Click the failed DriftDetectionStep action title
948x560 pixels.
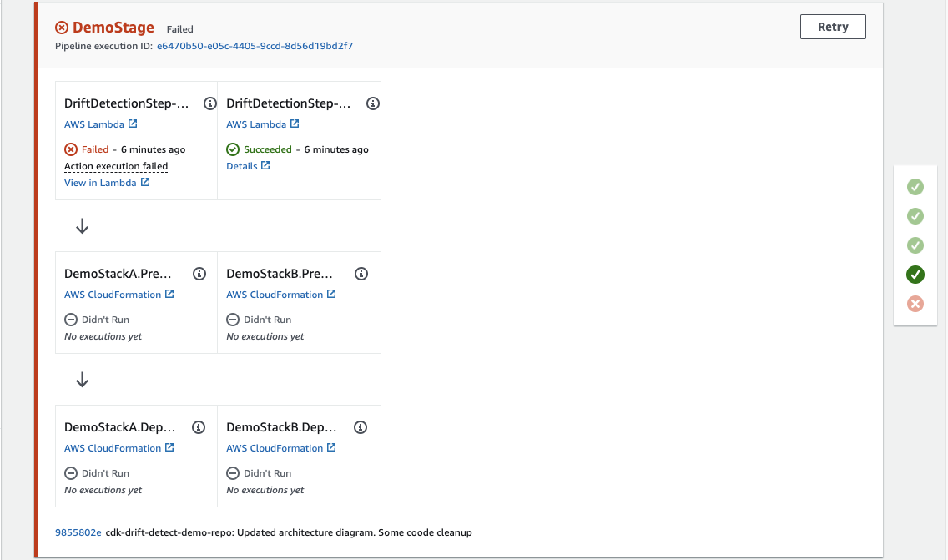click(126, 103)
